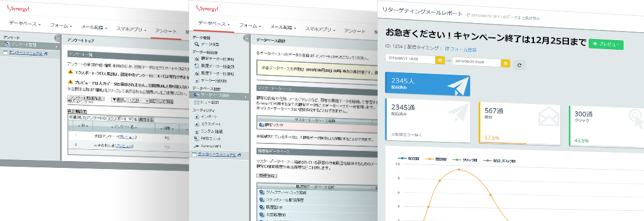Click the インポート icon under ユーティリティ

(197, 117)
